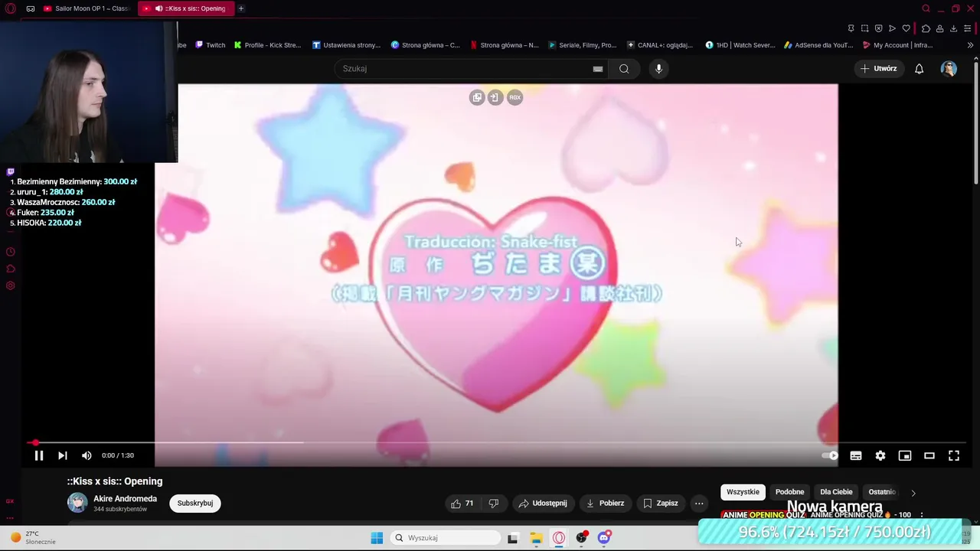The width and height of the screenshot is (980, 551).
Task: Start voice search with microphone icon
Action: click(658, 69)
